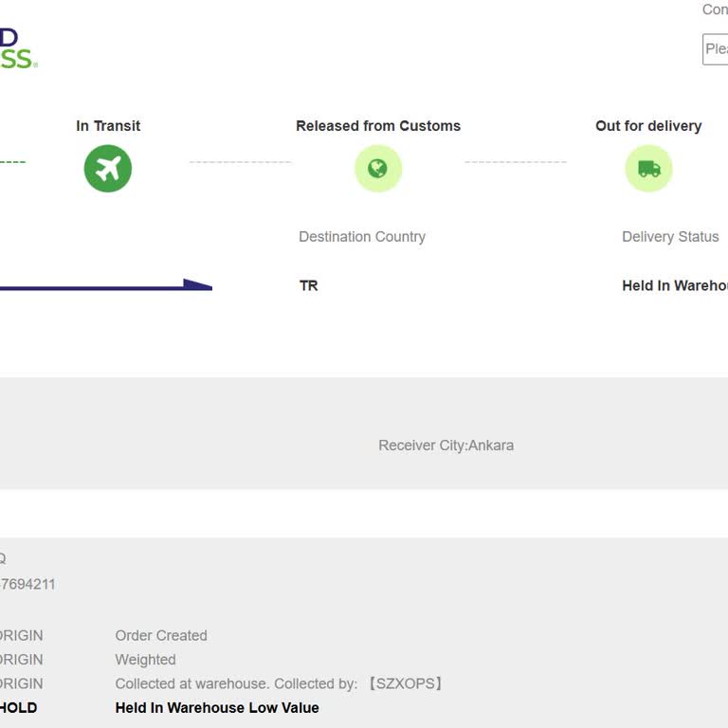
Task: Click the company logo in top-left corner
Action: pos(17,49)
